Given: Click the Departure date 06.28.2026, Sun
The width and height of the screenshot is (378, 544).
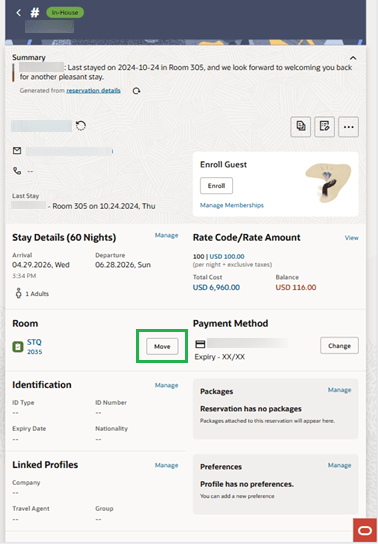Looking at the screenshot, I should point(123,265).
